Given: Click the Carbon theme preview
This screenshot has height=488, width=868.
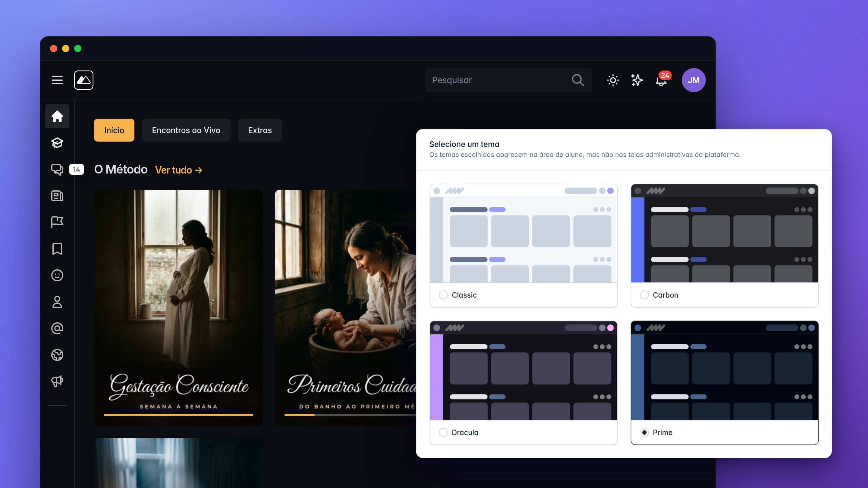Looking at the screenshot, I should coord(725,233).
